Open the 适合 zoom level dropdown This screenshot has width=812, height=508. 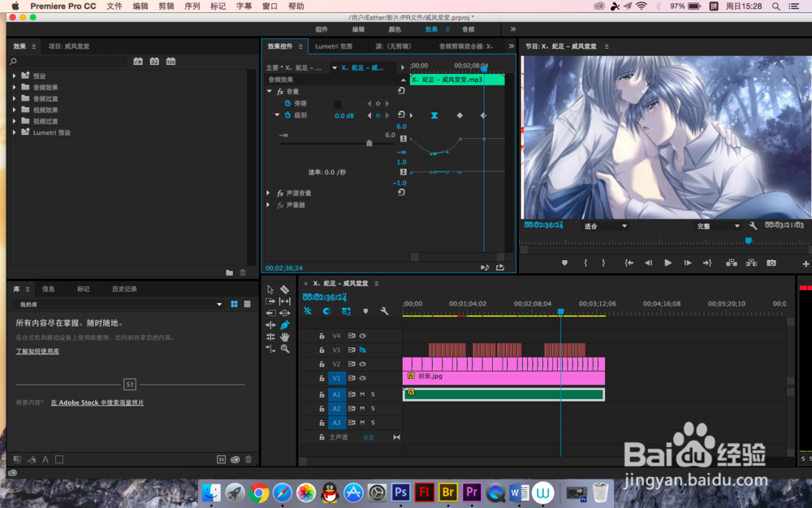(605, 226)
